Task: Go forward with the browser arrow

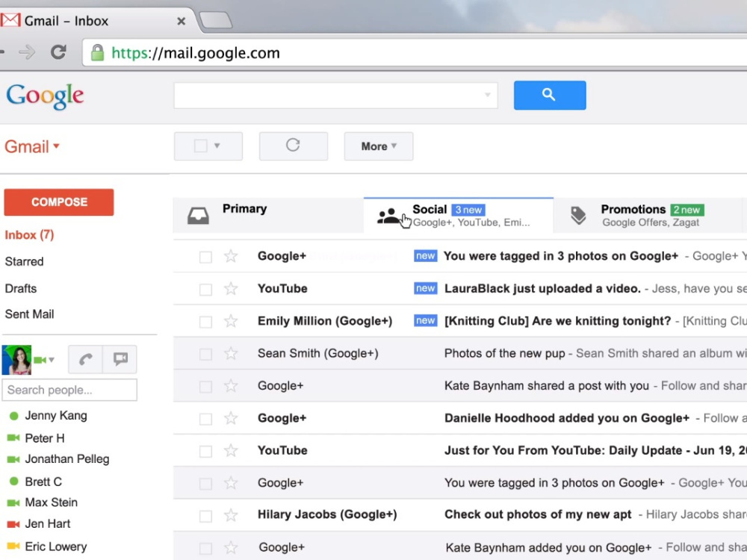Action: 27,52
